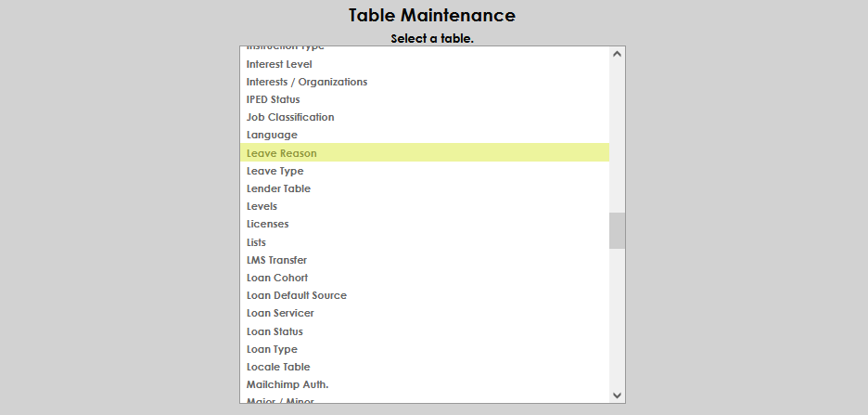The image size is (868, 415).
Task: Choose Interests / Organizations table
Action: pos(307,82)
